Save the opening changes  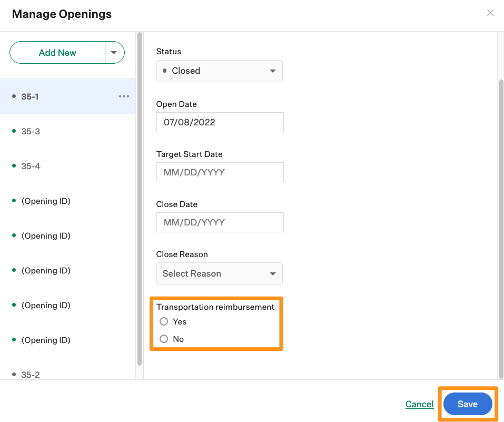click(467, 404)
